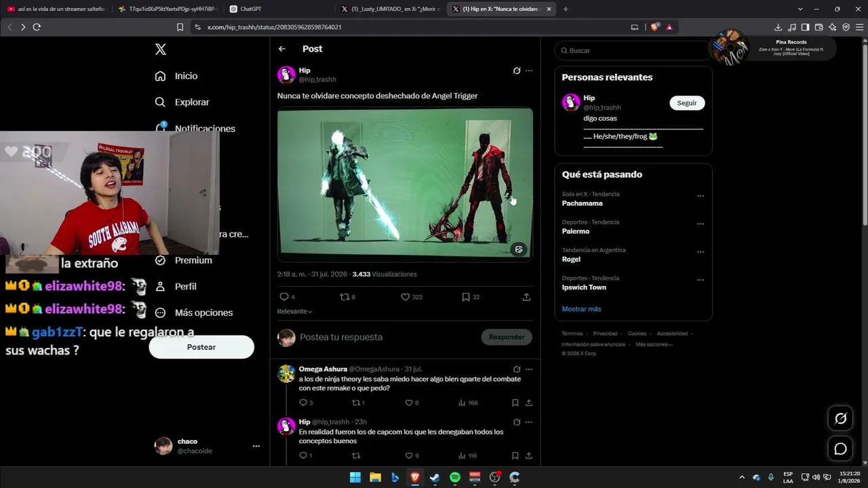Open a new browser tab

566,9
